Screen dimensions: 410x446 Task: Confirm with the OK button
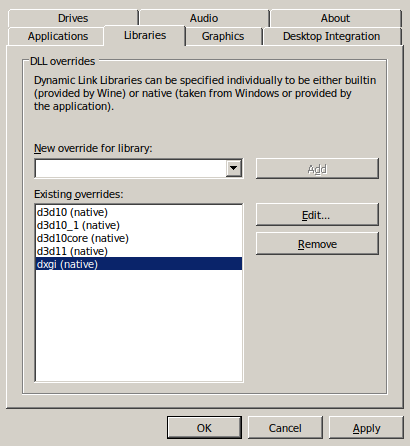coord(204,428)
